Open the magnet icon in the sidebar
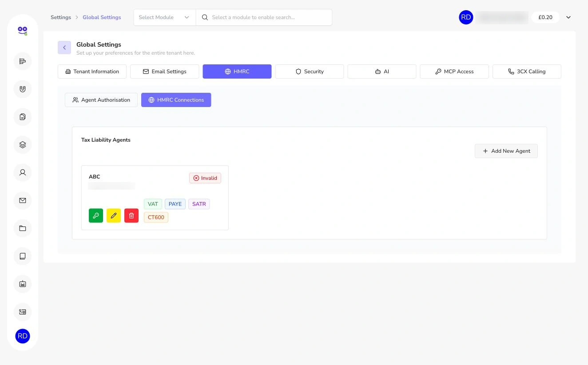 point(23,89)
